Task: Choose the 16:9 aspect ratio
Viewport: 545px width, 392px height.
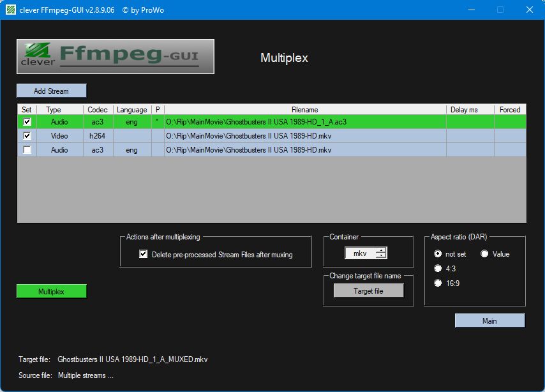Action: (x=438, y=283)
